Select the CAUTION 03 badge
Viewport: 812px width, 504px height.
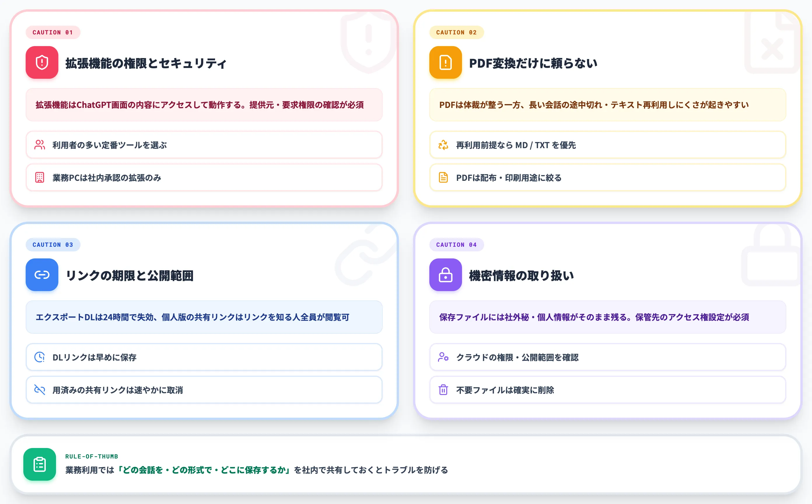53,245
